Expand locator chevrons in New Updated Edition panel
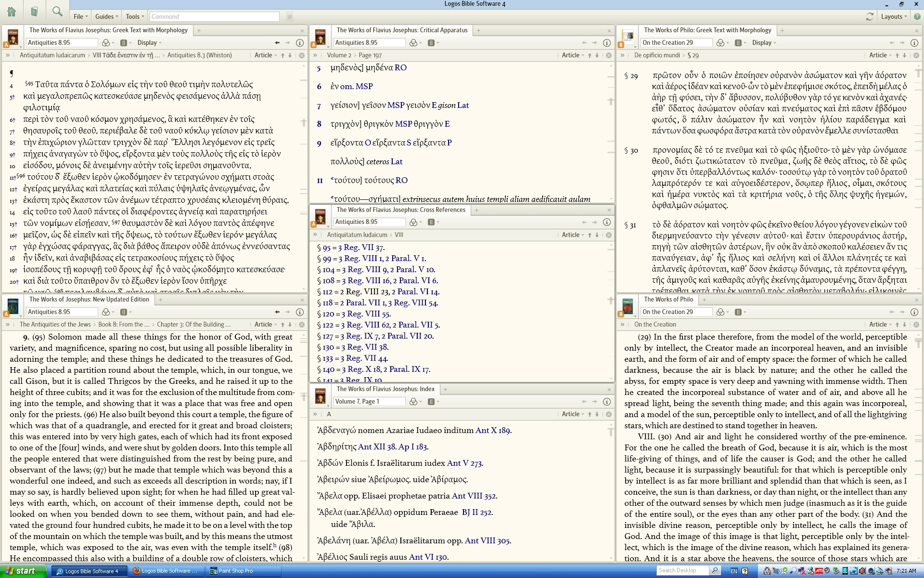Screen dimensions: 924x578 (8, 325)
